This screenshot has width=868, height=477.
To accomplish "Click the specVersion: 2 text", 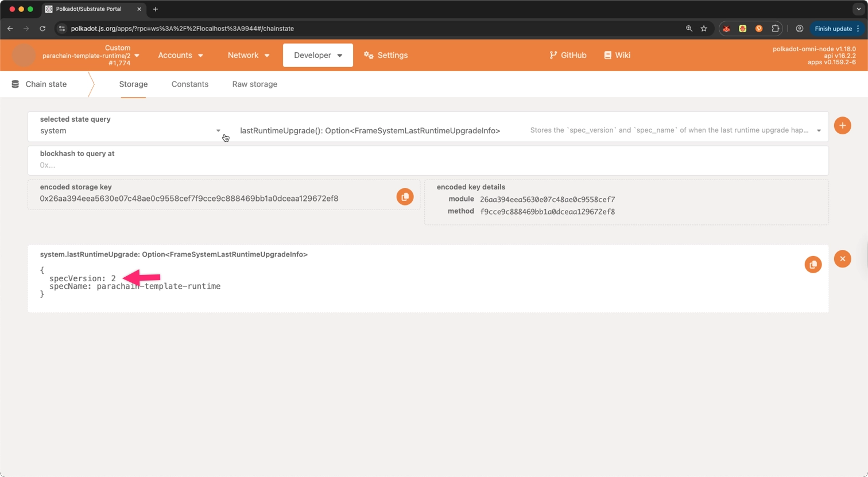I will [83, 278].
